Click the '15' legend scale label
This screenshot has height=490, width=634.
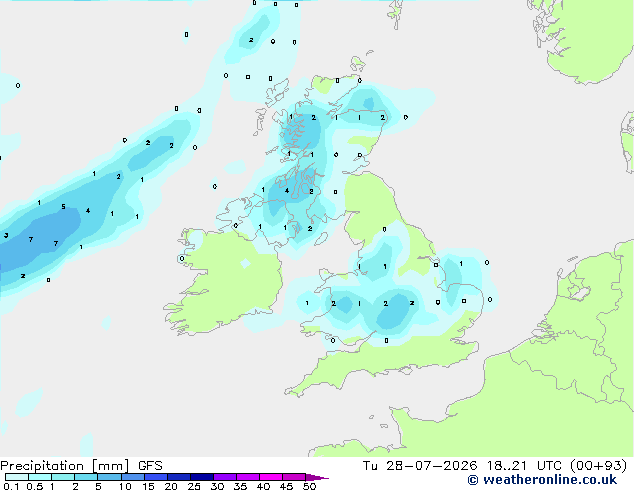point(148,486)
